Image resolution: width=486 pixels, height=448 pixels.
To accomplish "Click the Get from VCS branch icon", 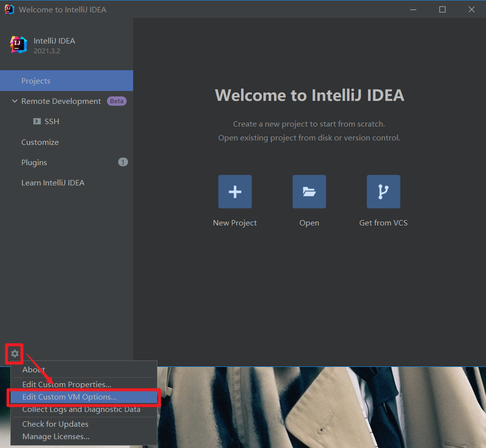I will pyautogui.click(x=384, y=192).
